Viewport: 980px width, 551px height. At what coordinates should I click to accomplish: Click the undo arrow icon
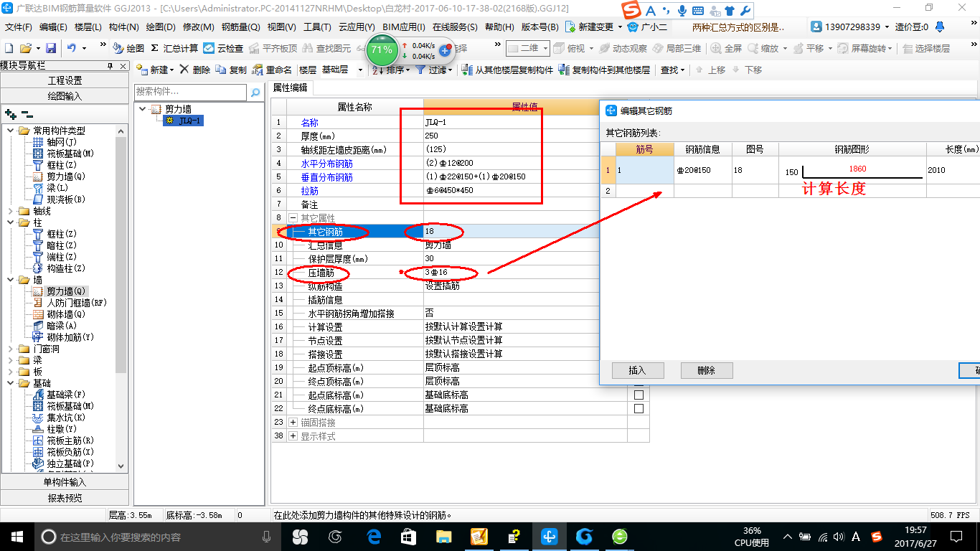(x=72, y=48)
